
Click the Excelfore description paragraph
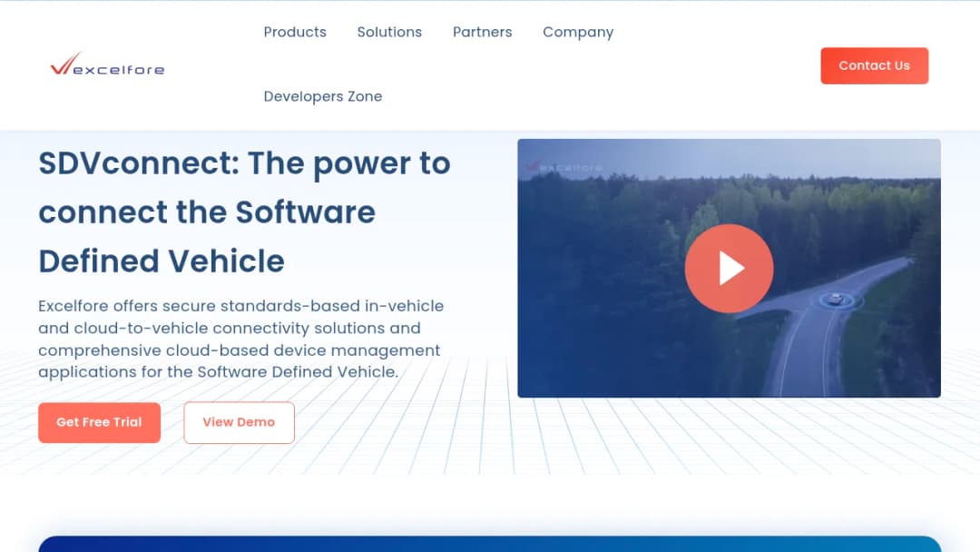pos(241,339)
